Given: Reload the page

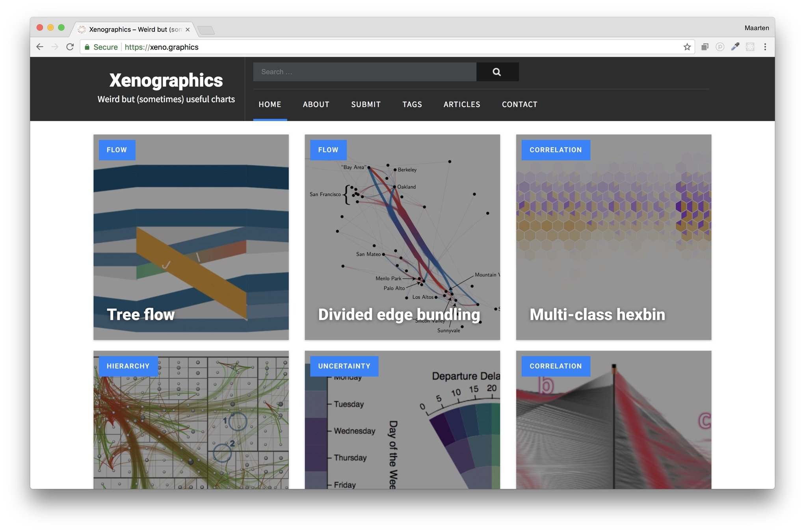Looking at the screenshot, I should click(70, 47).
